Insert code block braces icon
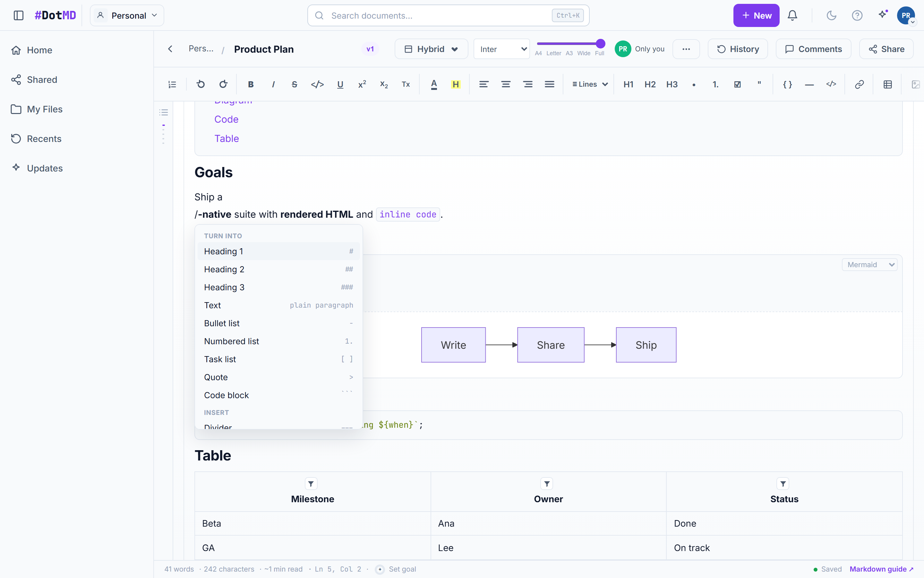 [787, 84]
